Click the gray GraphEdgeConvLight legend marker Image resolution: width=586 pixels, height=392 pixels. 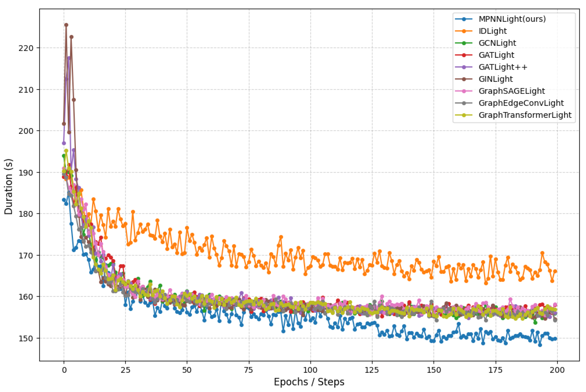tap(464, 103)
